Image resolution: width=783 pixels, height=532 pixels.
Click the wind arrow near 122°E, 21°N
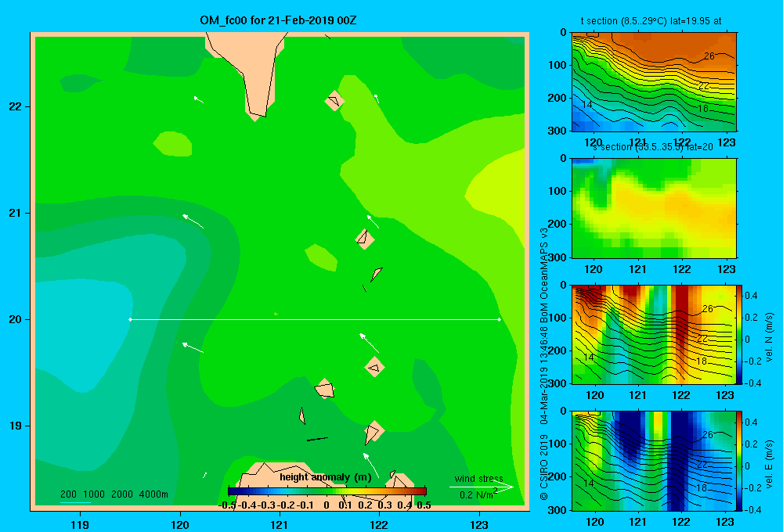373,221
